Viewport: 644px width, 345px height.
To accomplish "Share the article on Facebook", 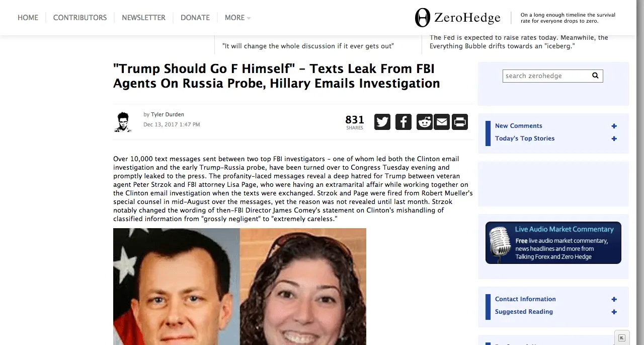I will click(x=404, y=122).
